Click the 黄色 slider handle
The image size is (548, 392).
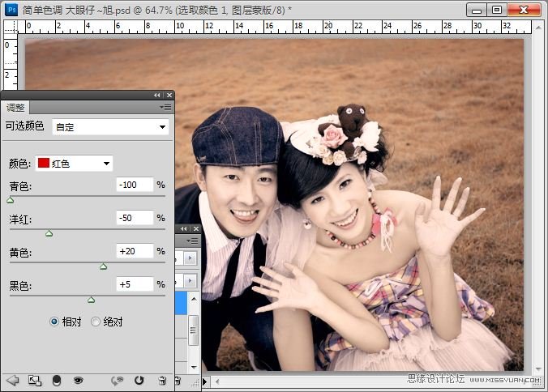pyautogui.click(x=103, y=266)
